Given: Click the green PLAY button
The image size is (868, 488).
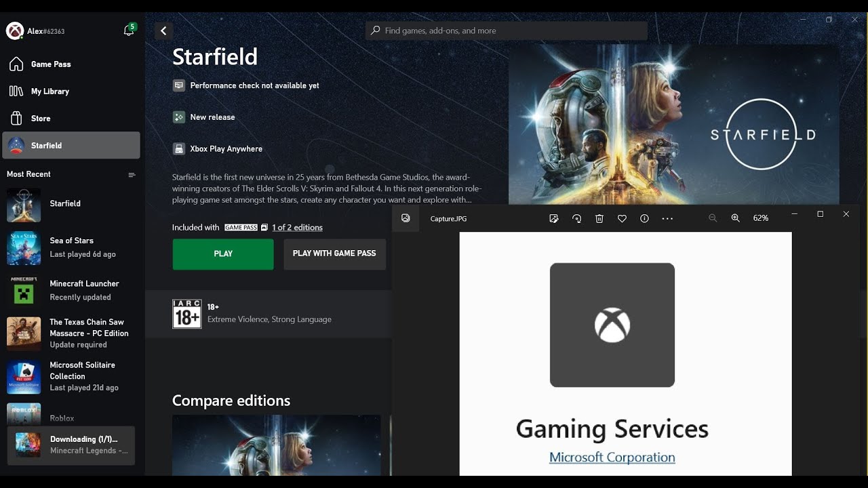Looking at the screenshot, I should click(x=223, y=254).
